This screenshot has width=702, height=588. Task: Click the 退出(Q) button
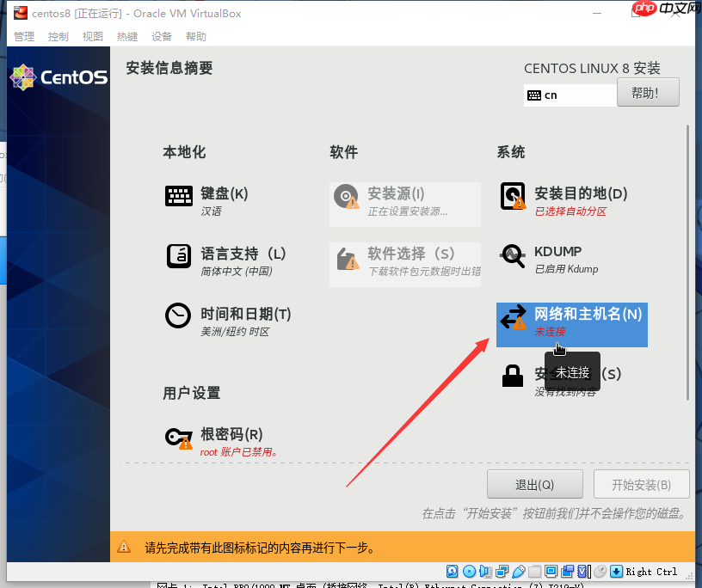tap(534, 484)
